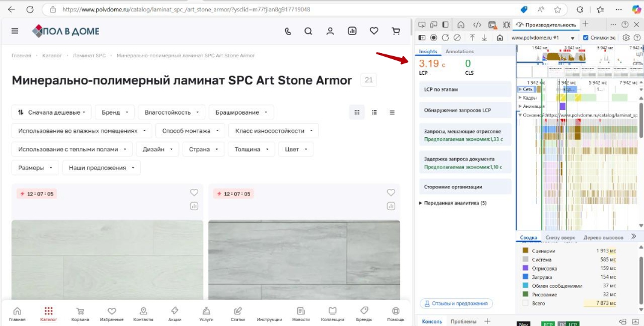Toggle the Insights sidebar panel button
This screenshot has height=326, width=644.
(422, 38)
